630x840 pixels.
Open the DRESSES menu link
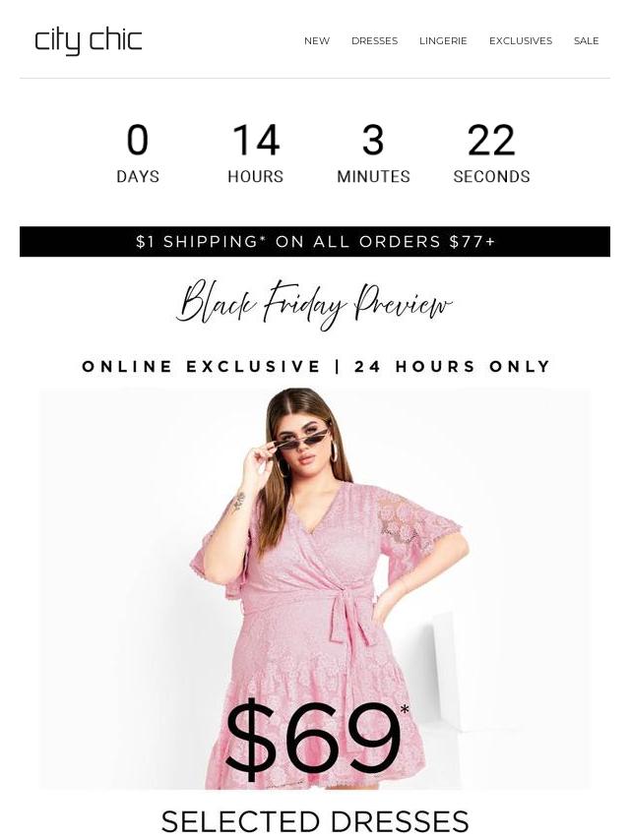pyautogui.click(x=374, y=40)
